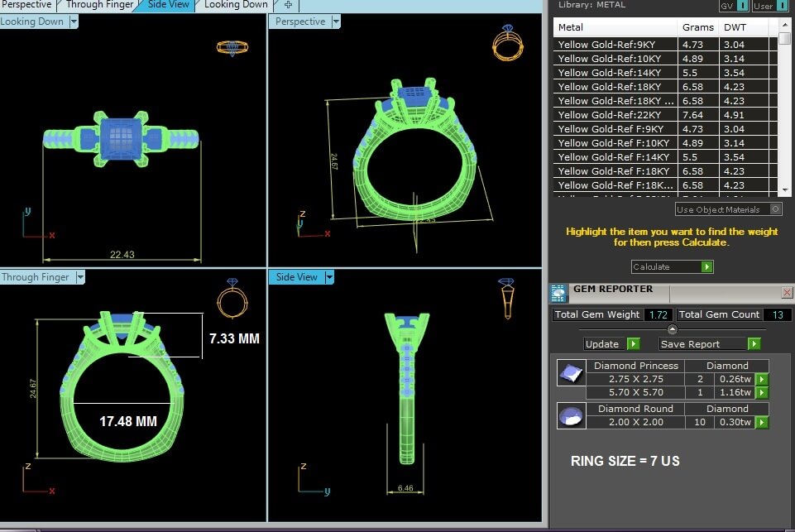
Task: Click the Gem Reporter panel icon
Action: click(x=558, y=292)
